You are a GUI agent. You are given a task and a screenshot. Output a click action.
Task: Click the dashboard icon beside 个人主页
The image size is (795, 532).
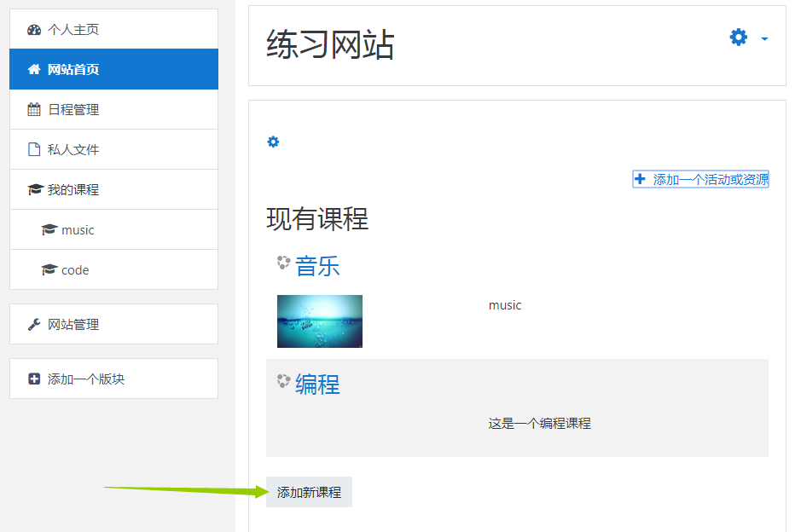pos(34,30)
